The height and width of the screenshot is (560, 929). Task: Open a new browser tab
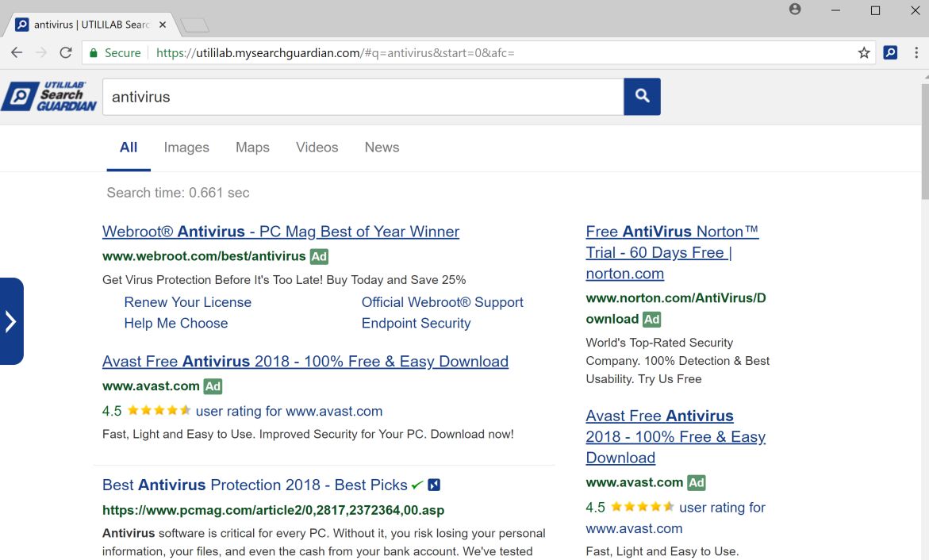[194, 25]
